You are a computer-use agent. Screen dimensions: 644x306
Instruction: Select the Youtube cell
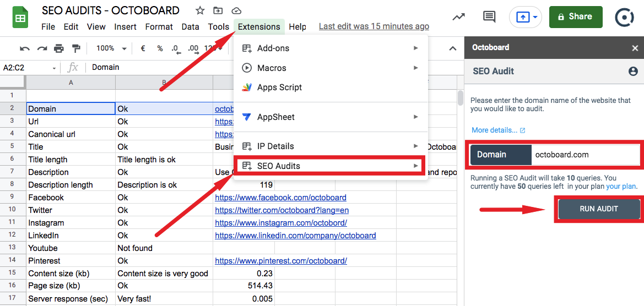pyautogui.click(x=71, y=248)
